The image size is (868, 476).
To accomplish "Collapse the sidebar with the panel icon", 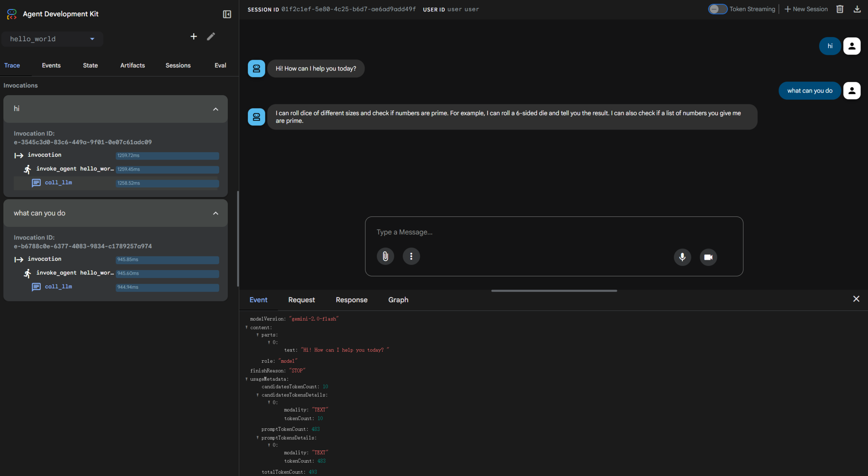I will [227, 14].
